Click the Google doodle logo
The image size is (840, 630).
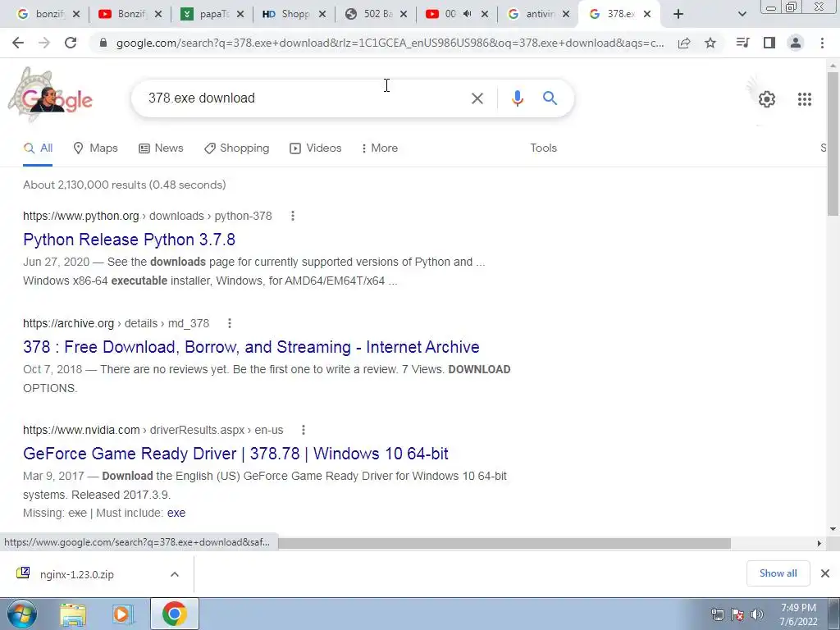(51, 95)
